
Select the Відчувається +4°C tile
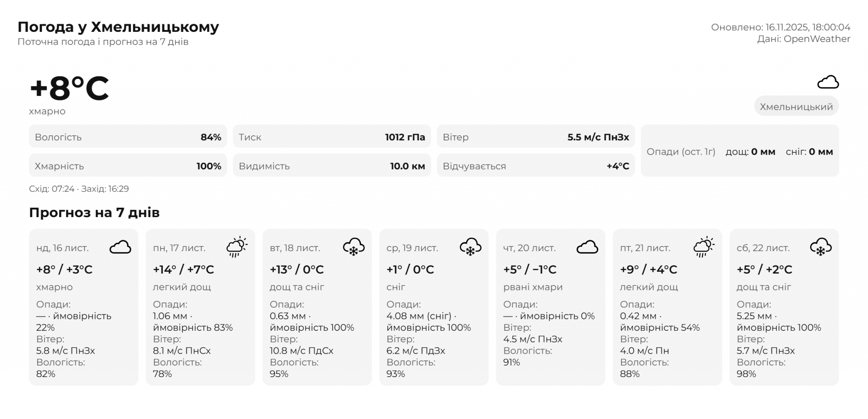pyautogui.click(x=535, y=166)
